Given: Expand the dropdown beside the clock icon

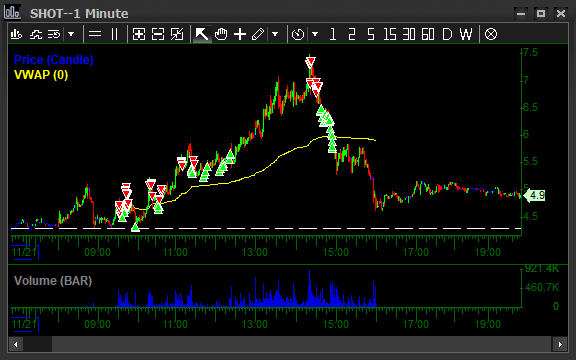Looking at the screenshot, I should pyautogui.click(x=315, y=35).
